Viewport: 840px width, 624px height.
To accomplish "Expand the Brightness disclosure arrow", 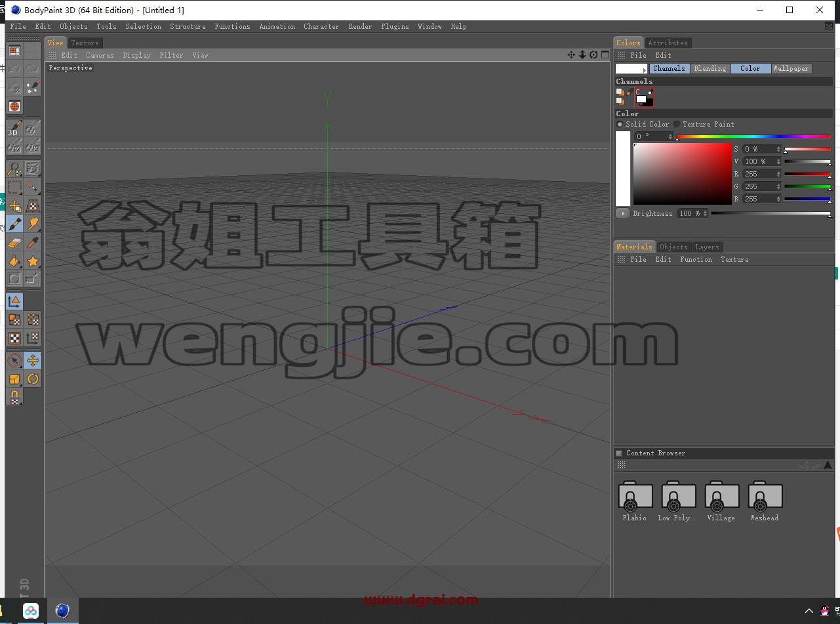I will (623, 213).
